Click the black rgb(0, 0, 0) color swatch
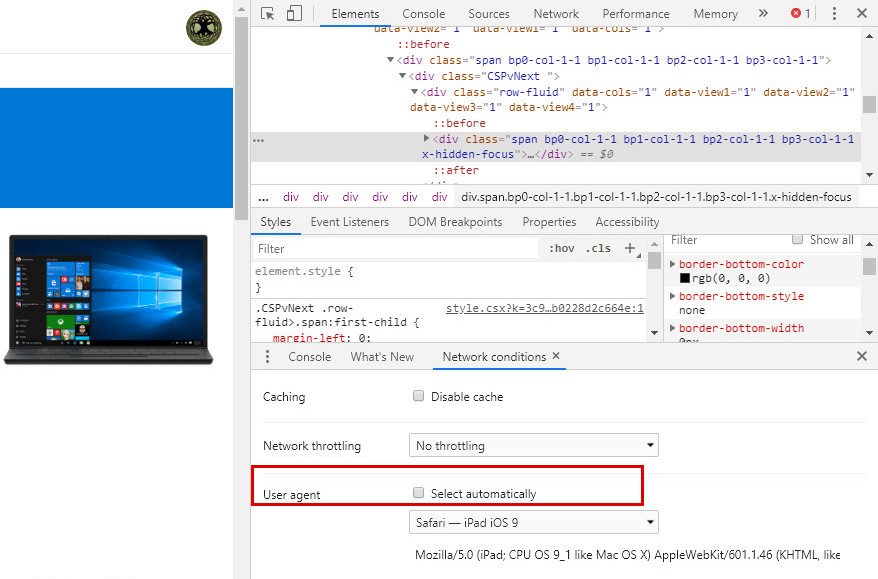Screen dimensions: 878x579 (684, 278)
